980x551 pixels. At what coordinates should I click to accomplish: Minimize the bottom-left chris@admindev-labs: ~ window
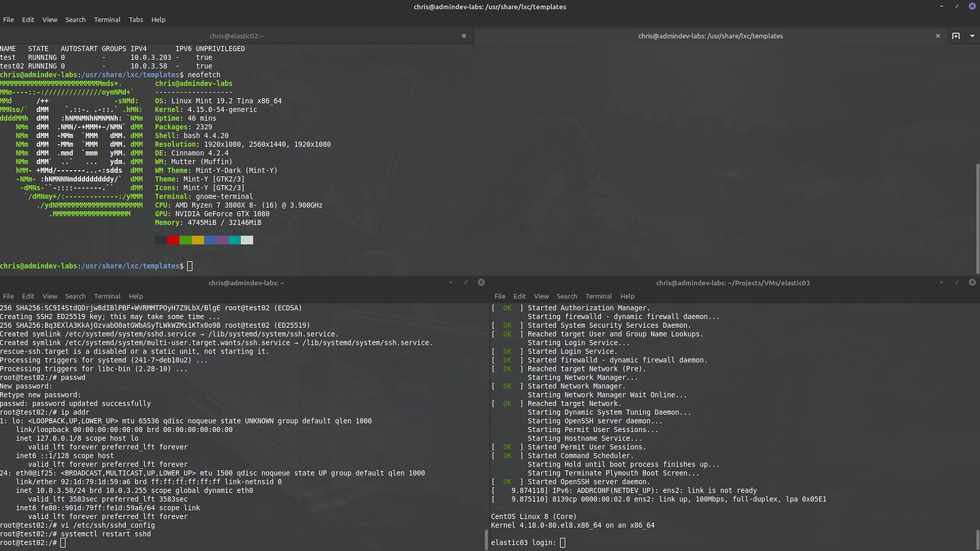pyautogui.click(x=451, y=282)
